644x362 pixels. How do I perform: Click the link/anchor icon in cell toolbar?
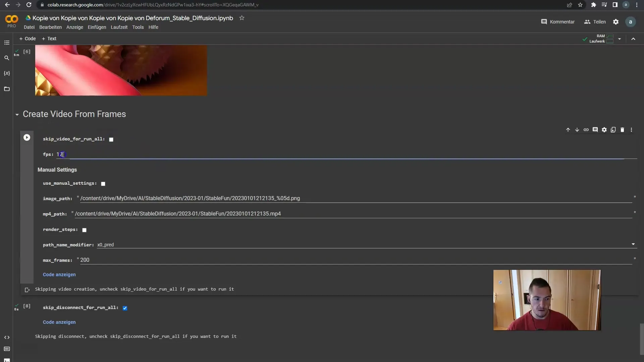586,129
